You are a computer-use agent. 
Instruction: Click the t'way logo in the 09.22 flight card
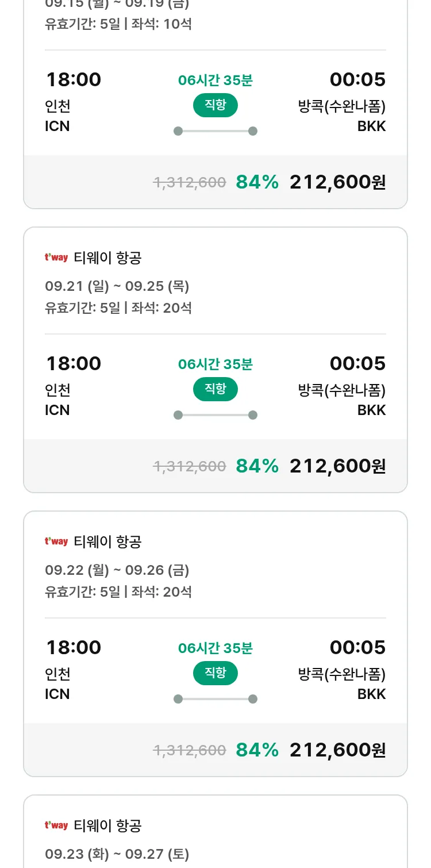56,541
